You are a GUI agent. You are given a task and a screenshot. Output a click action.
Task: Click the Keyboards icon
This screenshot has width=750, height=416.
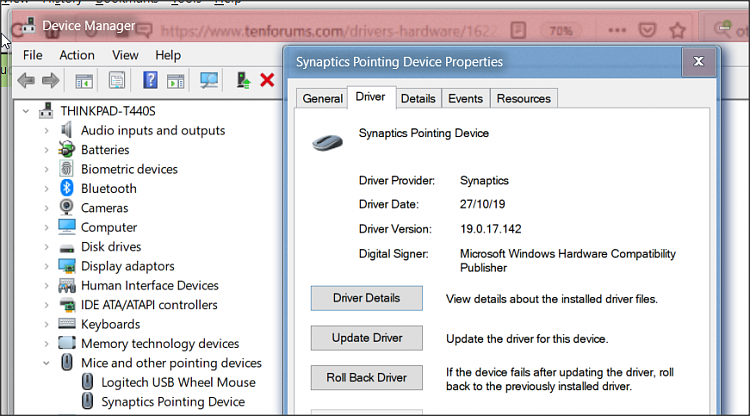coord(66,323)
